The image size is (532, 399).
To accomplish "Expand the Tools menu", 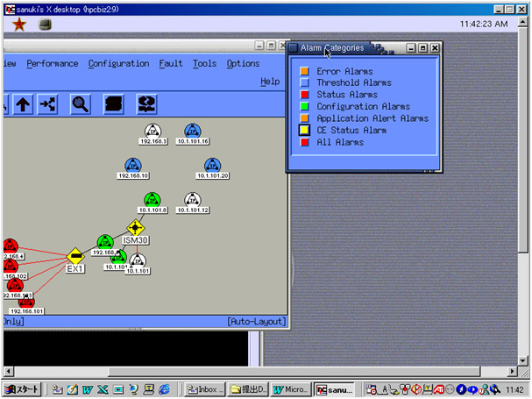I will (x=204, y=63).
